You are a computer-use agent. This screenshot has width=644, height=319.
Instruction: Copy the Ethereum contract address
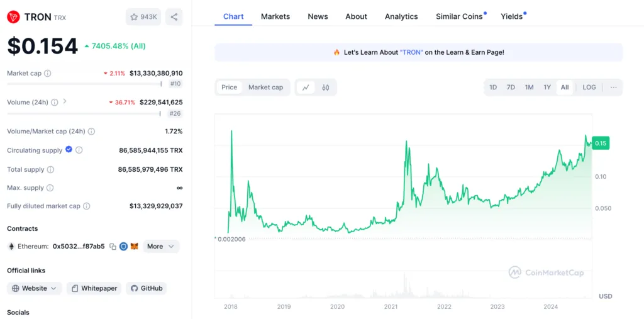[x=113, y=247]
